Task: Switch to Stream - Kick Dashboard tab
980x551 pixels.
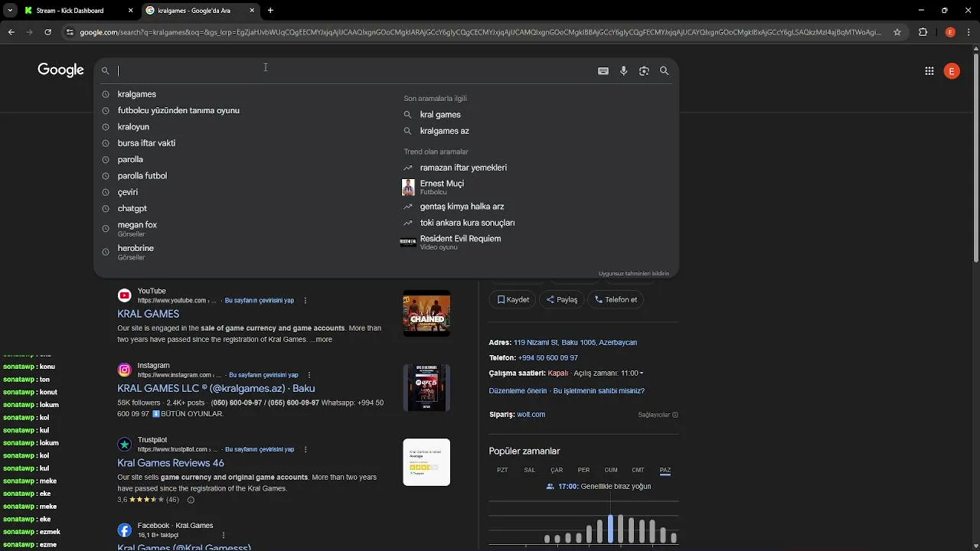Action: pos(70,11)
